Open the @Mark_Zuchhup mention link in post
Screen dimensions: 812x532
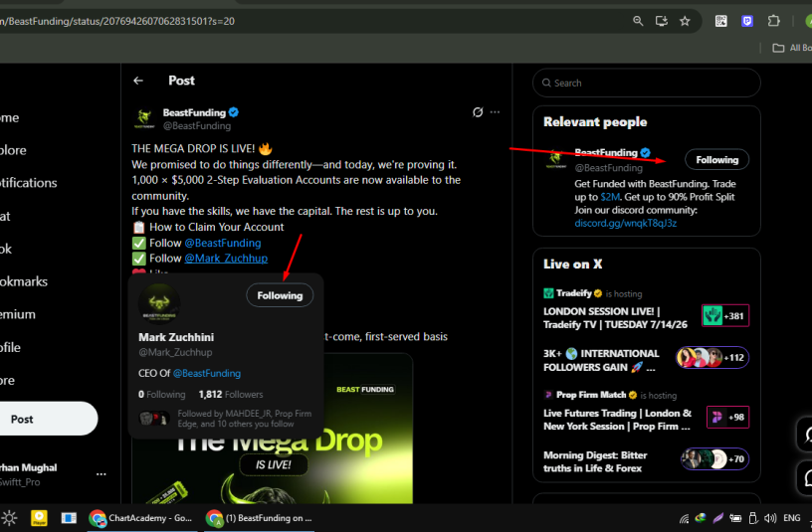click(226, 259)
